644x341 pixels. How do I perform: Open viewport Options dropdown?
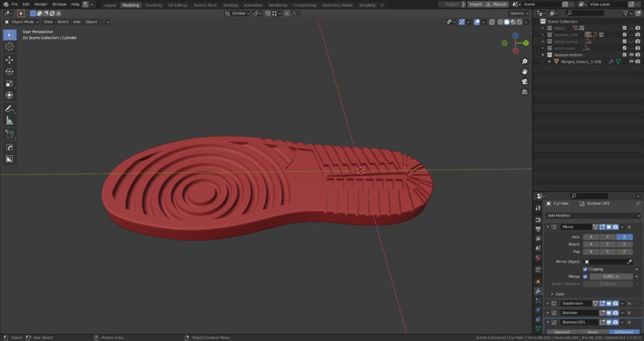[x=519, y=14]
